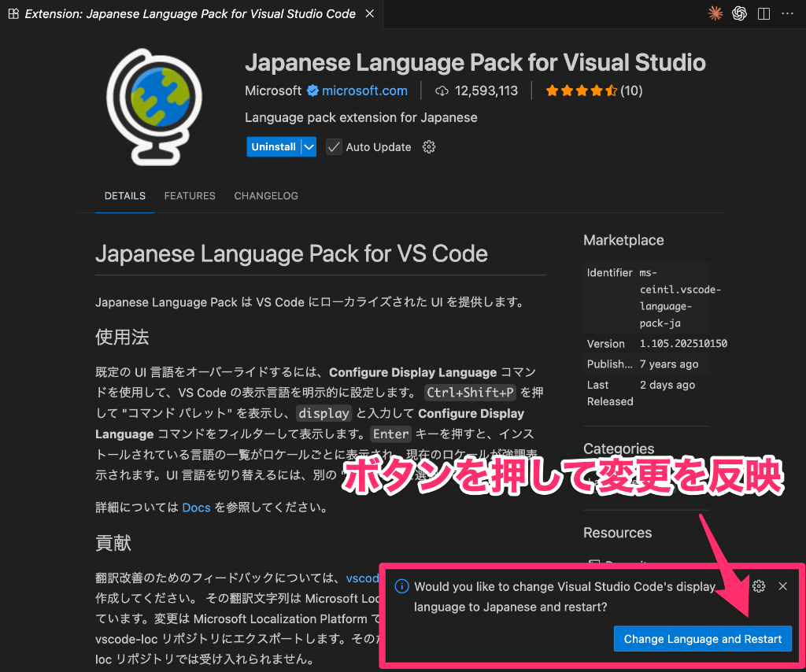Toggle the Auto Update checkbox
The width and height of the screenshot is (806, 672).
click(x=334, y=147)
